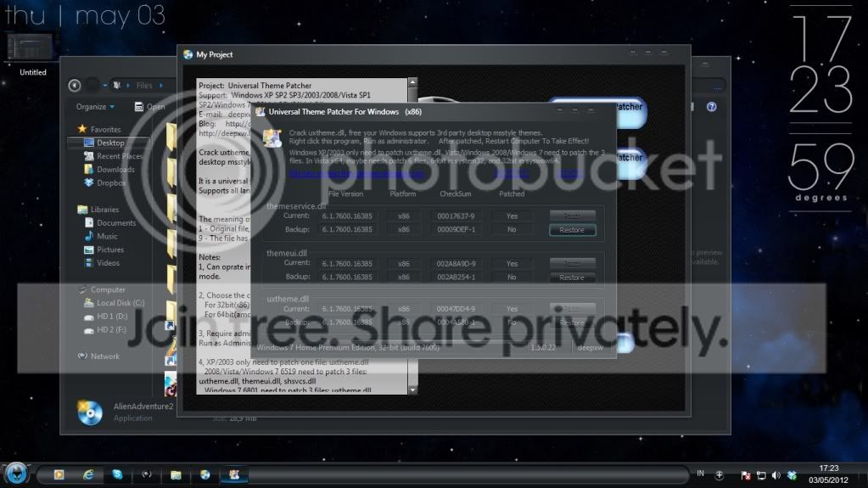Click the Open toolbar button
The width and height of the screenshot is (868, 488).
pyautogui.click(x=149, y=106)
